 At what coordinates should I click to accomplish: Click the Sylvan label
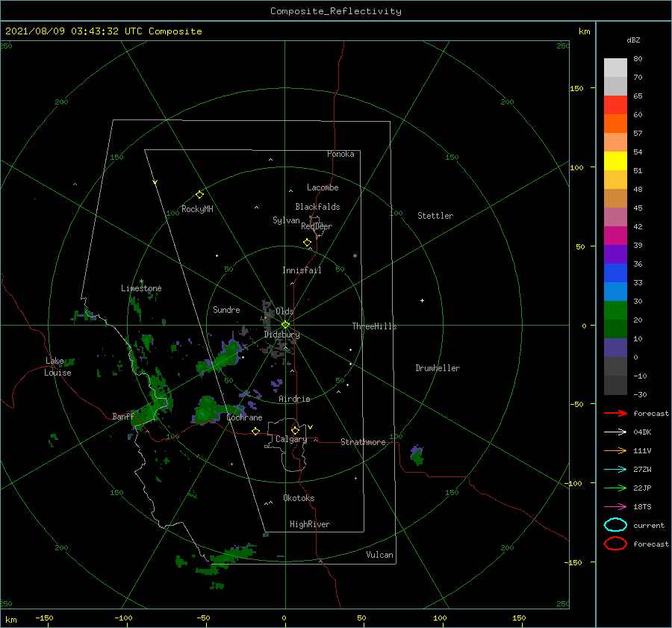286,220
